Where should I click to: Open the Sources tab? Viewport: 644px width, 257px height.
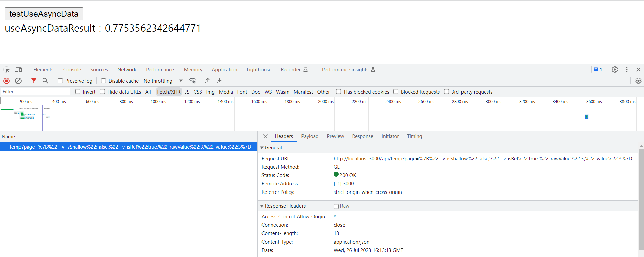pyautogui.click(x=99, y=70)
